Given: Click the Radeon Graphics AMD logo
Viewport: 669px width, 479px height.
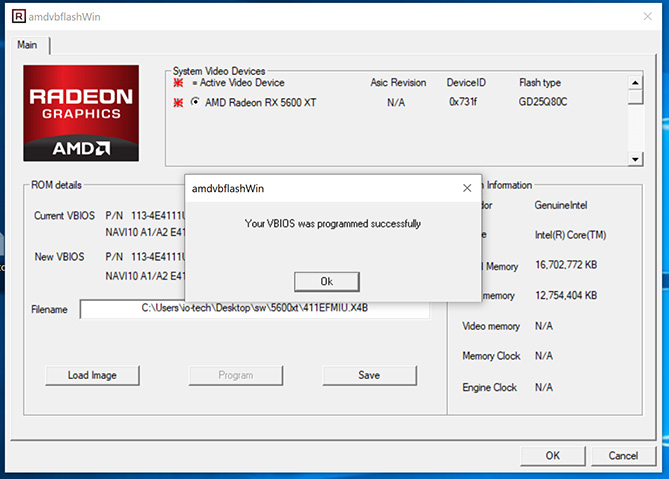Looking at the screenshot, I should tap(81, 113).
